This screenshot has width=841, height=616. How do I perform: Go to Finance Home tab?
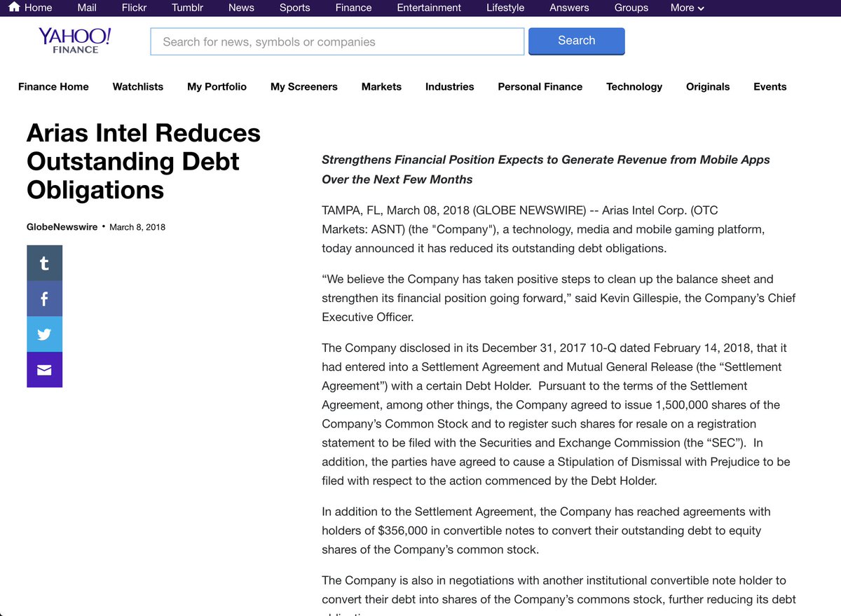pyautogui.click(x=53, y=87)
